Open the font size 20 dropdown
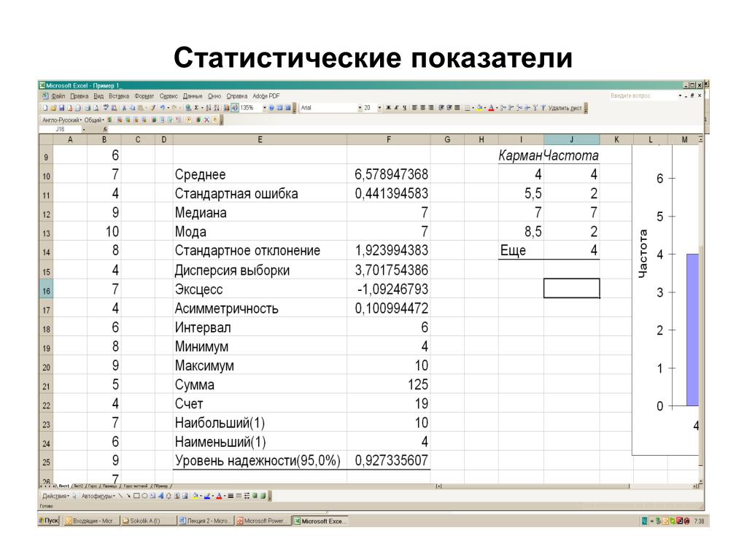 tap(379, 108)
